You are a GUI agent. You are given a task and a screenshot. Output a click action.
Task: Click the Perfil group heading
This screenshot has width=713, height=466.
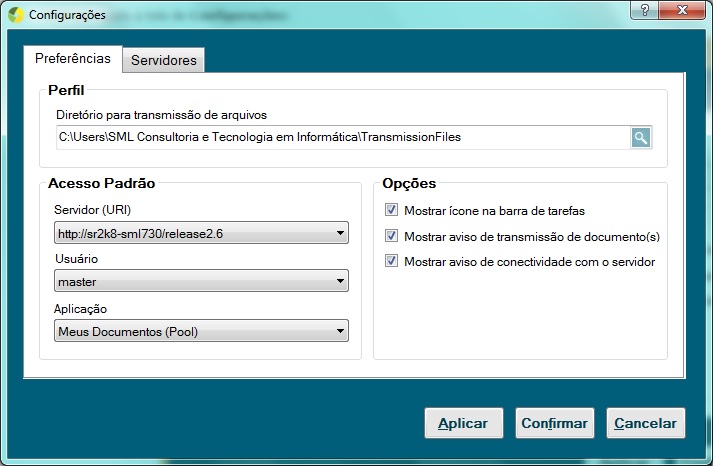click(66, 90)
